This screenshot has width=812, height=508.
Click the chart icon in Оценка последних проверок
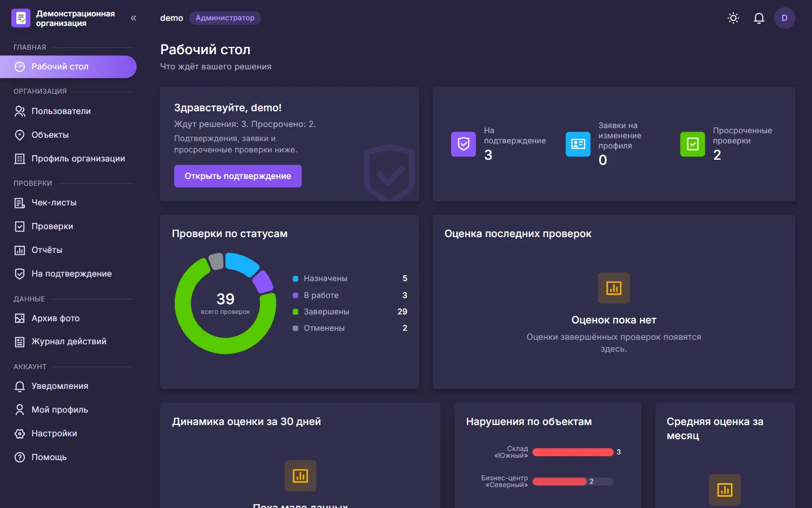coord(614,288)
